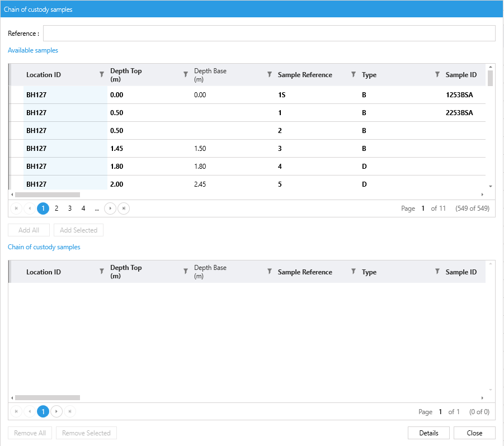Viewport: 504px width, 446px height.
Task: Open page 3 of Available samples
Action: [70, 208]
